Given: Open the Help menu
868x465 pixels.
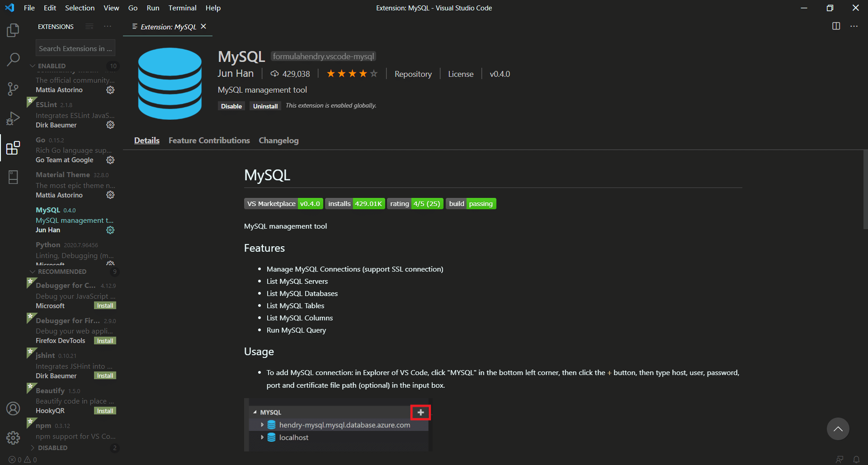Looking at the screenshot, I should [213, 8].
